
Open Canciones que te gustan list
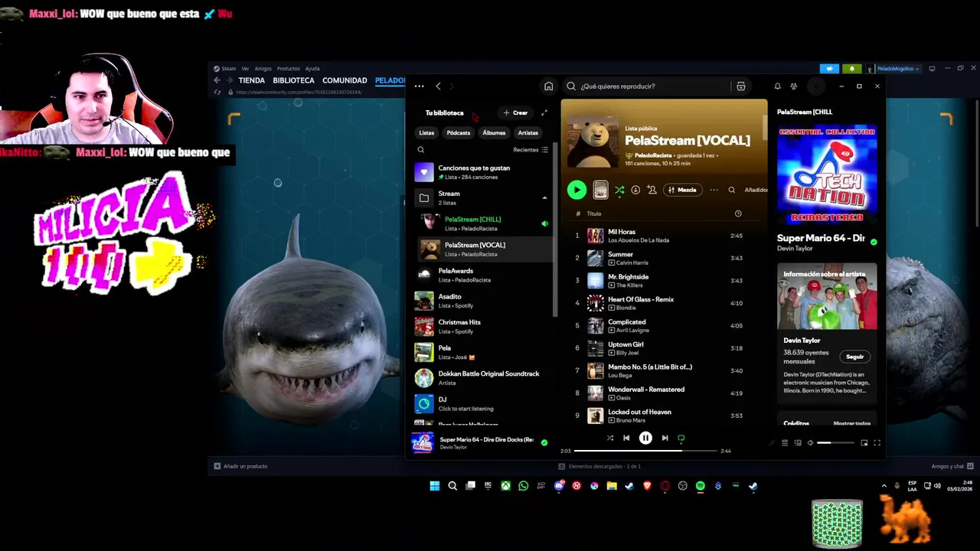coord(482,172)
